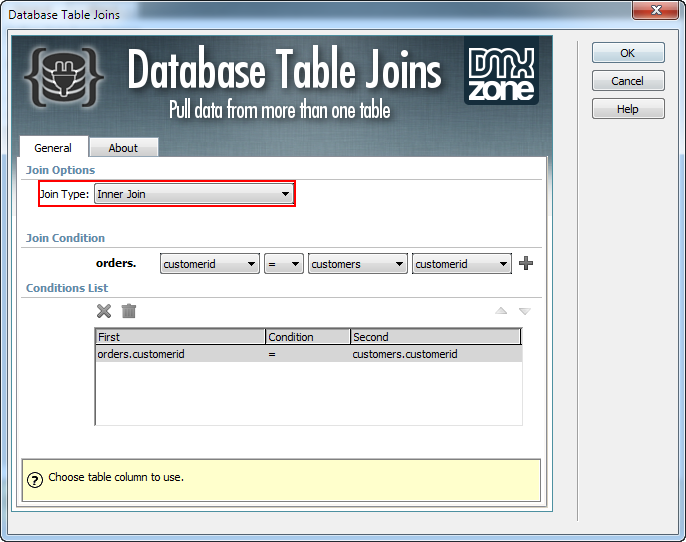Open the second table's customerid column dropdown
This screenshot has height=542, width=686.
462,264
